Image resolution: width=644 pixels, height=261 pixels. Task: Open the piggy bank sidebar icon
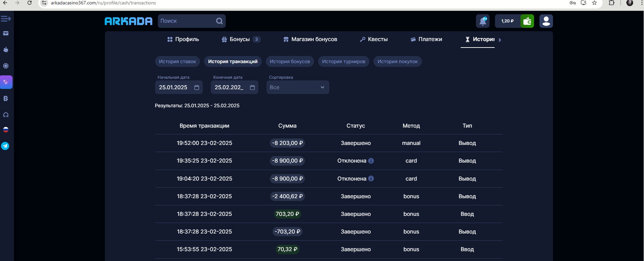pyautogui.click(x=6, y=50)
